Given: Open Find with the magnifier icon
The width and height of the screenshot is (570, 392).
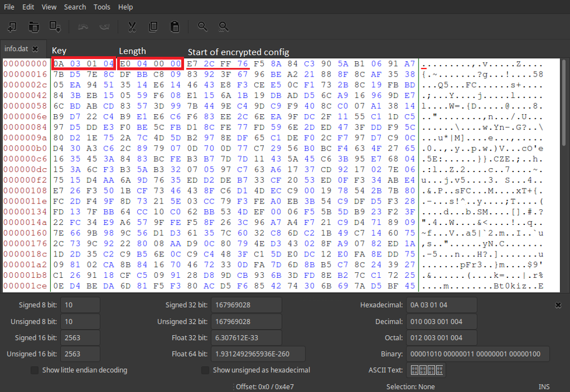Looking at the screenshot, I should tap(203, 26).
